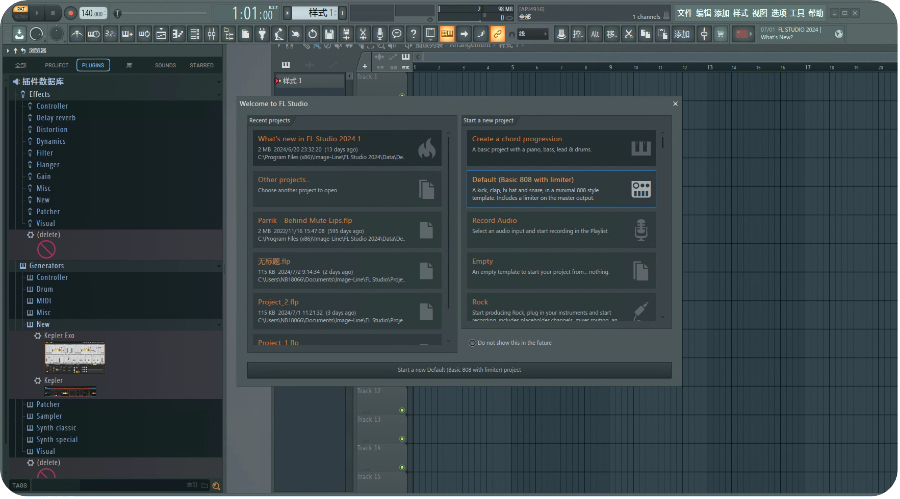Click the record button in transport bar

(x=70, y=13)
